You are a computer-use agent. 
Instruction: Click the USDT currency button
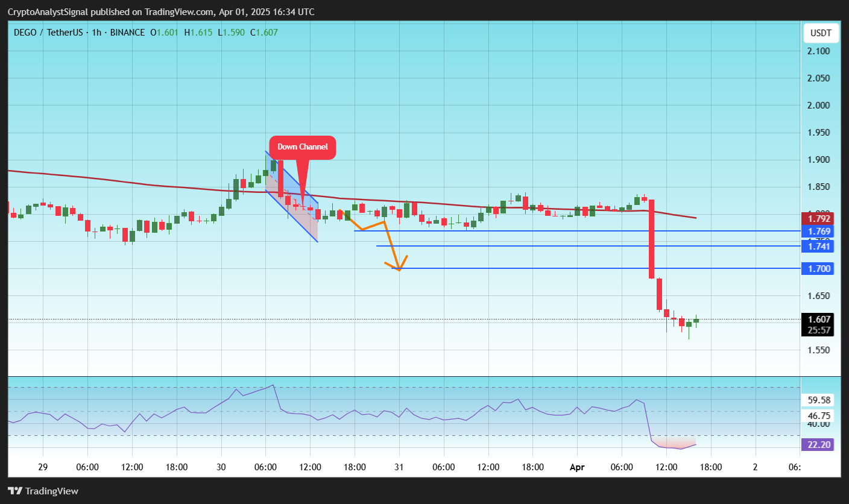(x=821, y=33)
